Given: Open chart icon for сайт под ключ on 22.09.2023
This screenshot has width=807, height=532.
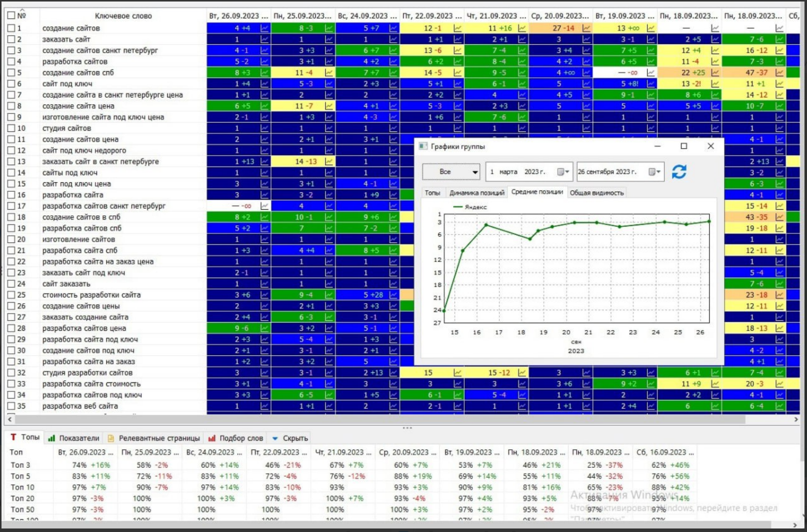Looking at the screenshot, I should (x=458, y=84).
